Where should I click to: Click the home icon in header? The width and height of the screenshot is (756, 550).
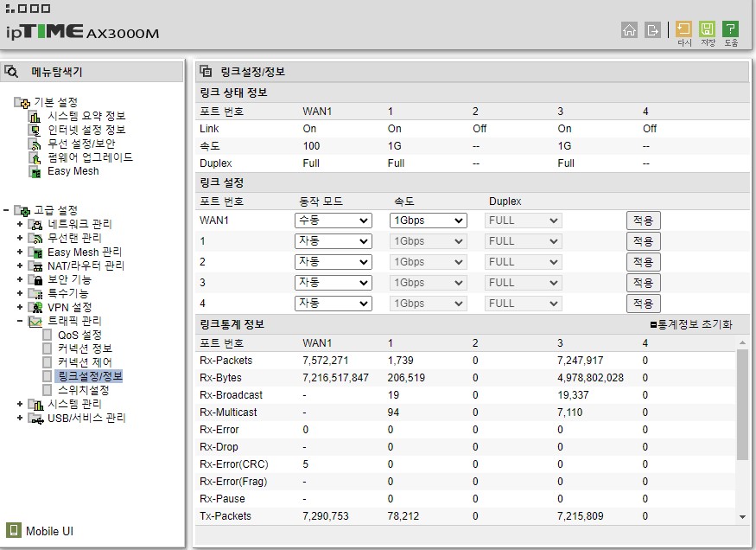click(x=629, y=30)
